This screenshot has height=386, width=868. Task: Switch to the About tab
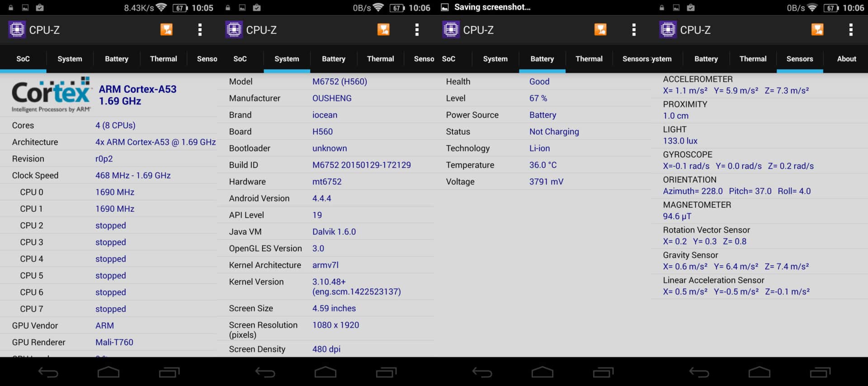pos(846,59)
